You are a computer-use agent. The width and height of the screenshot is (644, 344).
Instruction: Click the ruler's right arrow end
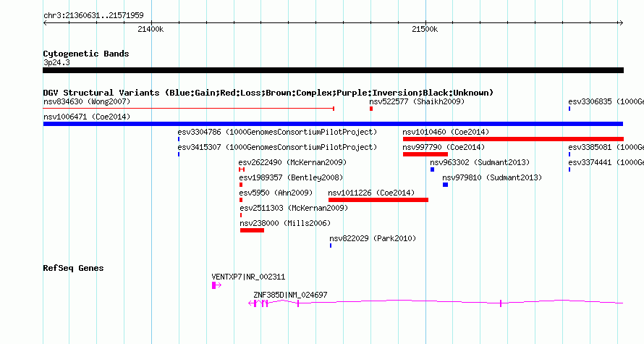pos(621,22)
